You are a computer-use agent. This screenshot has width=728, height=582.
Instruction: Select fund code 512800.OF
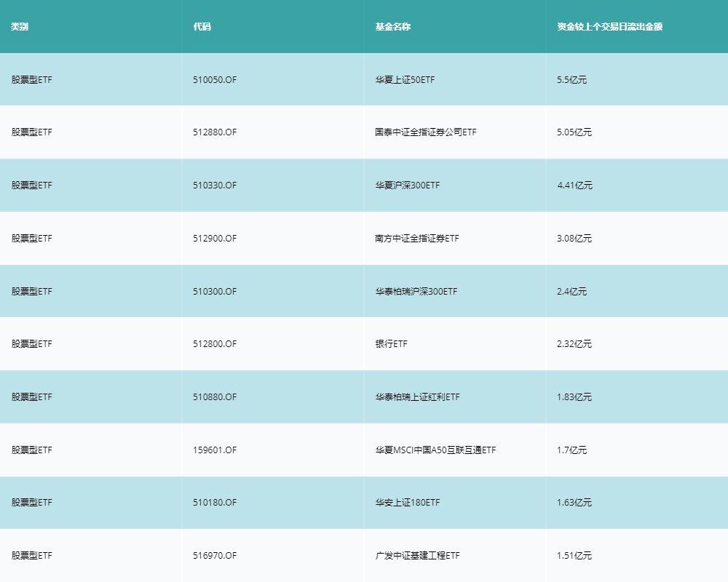[215, 343]
